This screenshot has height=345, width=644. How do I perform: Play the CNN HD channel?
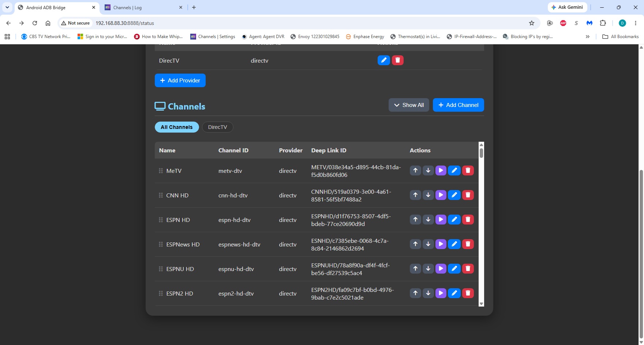pyautogui.click(x=441, y=195)
